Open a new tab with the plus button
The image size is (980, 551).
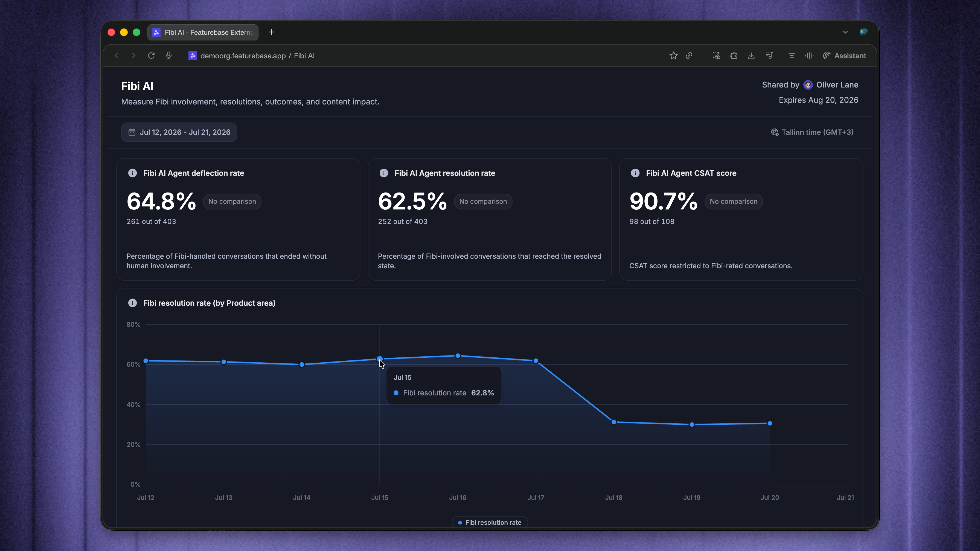271,32
